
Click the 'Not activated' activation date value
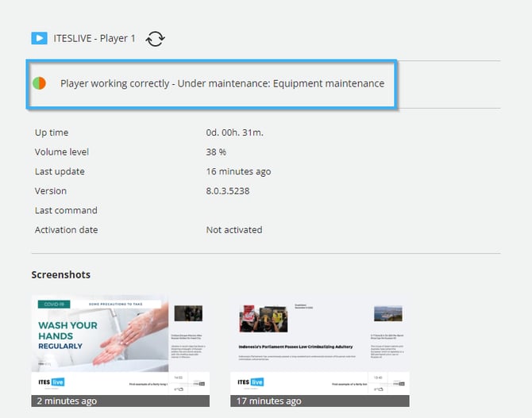pos(233,230)
